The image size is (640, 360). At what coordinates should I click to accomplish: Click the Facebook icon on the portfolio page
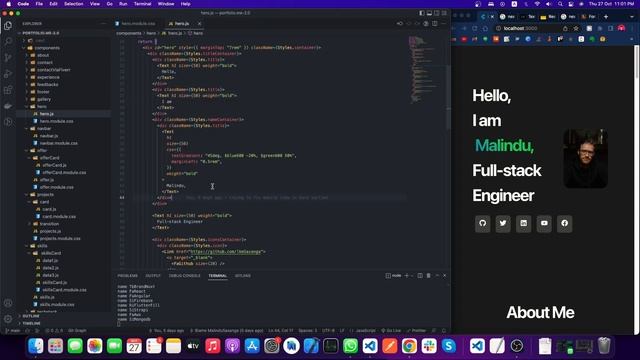pos(564,223)
